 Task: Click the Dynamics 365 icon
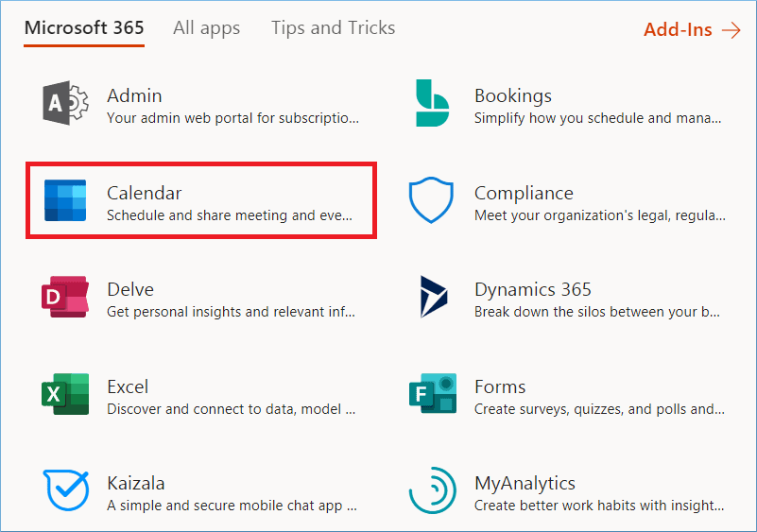tap(433, 298)
